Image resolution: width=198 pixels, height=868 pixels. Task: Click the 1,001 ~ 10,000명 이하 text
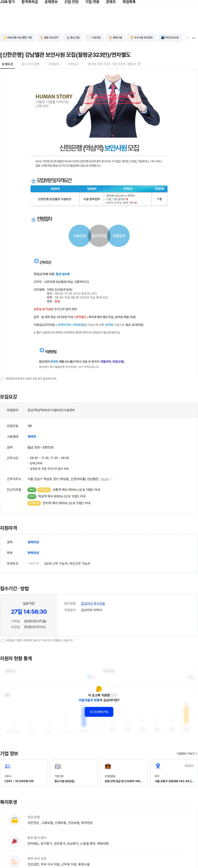click(19, 781)
